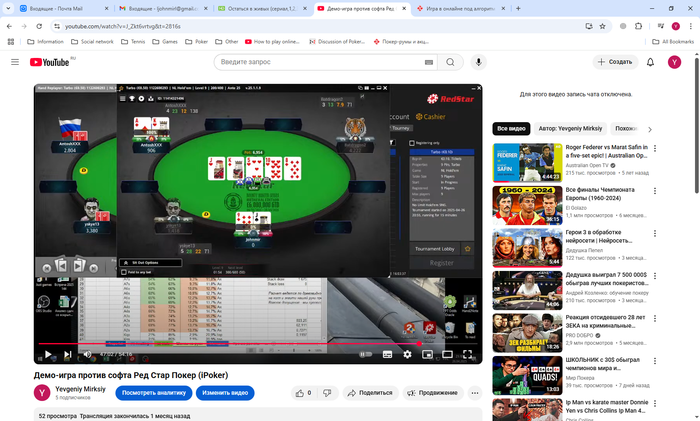The image size is (700, 421).
Task: Open YouTube notifications bell
Action: [x=650, y=62]
